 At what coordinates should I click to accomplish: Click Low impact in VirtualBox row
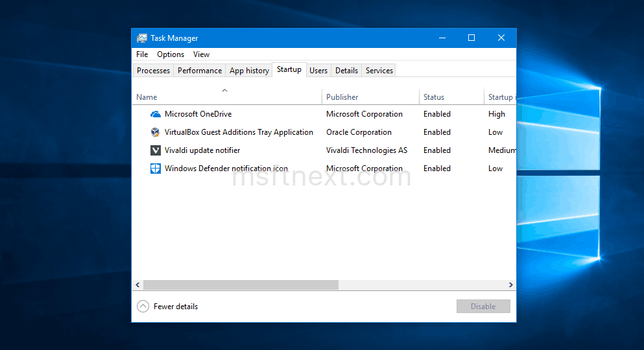tap(495, 132)
